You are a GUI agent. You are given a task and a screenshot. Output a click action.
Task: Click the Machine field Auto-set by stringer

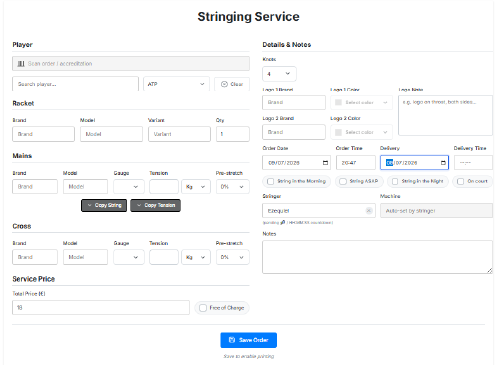click(x=436, y=211)
